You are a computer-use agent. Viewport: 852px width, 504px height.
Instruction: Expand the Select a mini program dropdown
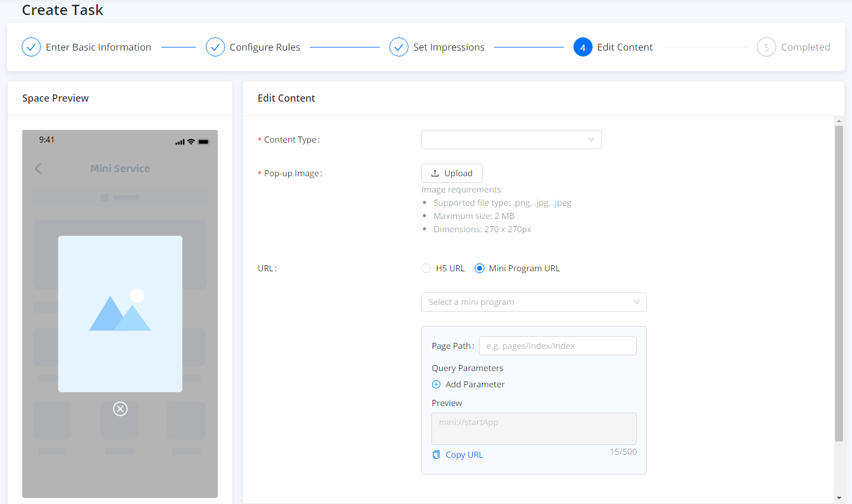(534, 302)
